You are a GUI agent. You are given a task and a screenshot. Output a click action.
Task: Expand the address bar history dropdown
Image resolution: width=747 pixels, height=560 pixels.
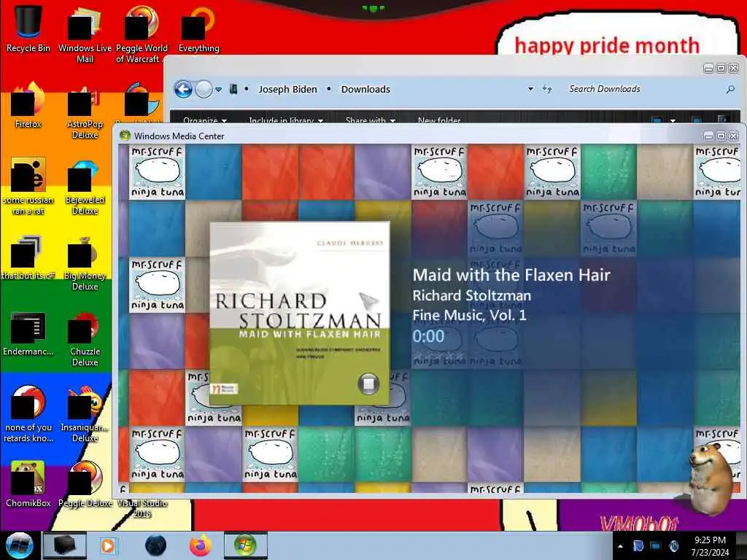(530, 89)
